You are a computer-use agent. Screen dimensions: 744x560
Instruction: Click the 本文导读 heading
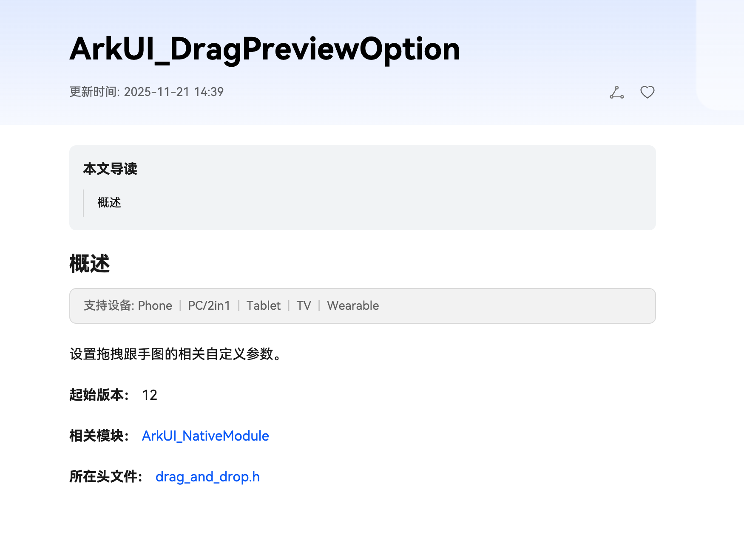[x=110, y=169]
